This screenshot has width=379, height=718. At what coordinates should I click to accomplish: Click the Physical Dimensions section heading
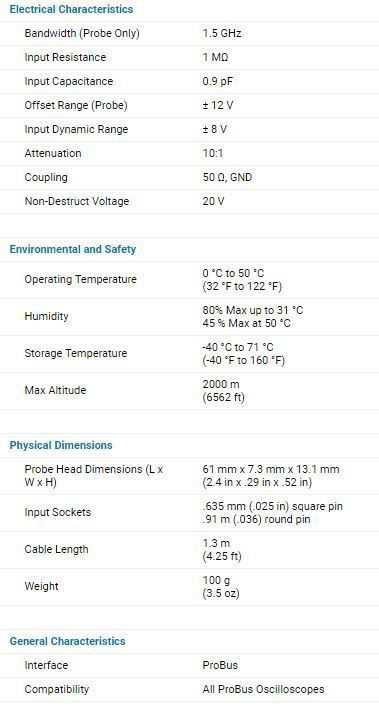[x=61, y=445]
